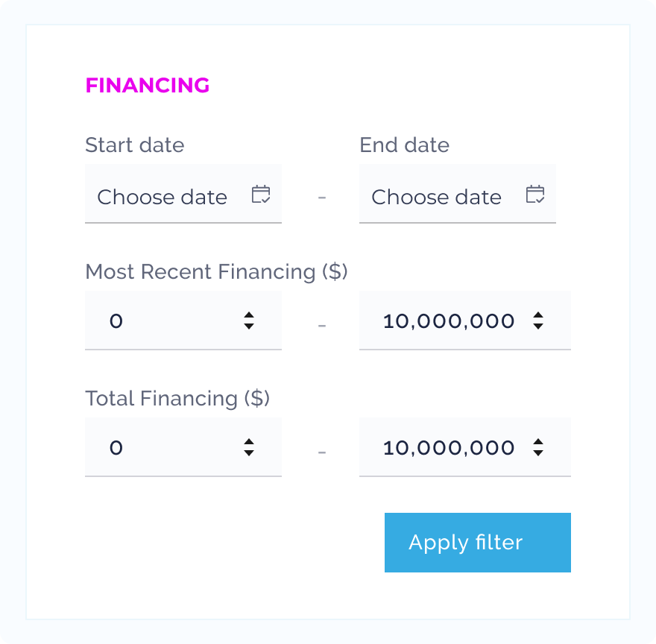
Task: Increase Total Financing minimum value
Action: [249, 442]
